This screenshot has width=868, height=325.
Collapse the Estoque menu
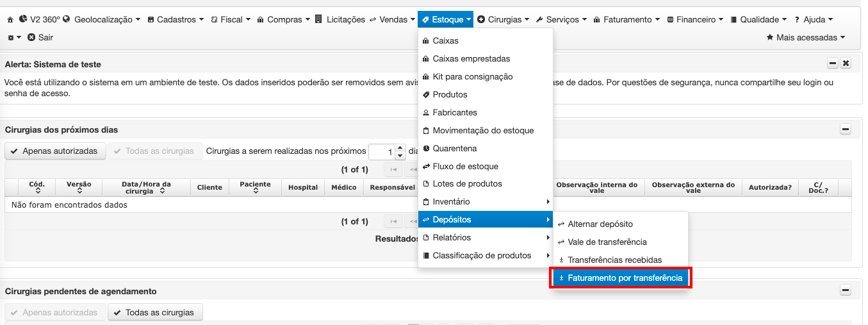[446, 20]
